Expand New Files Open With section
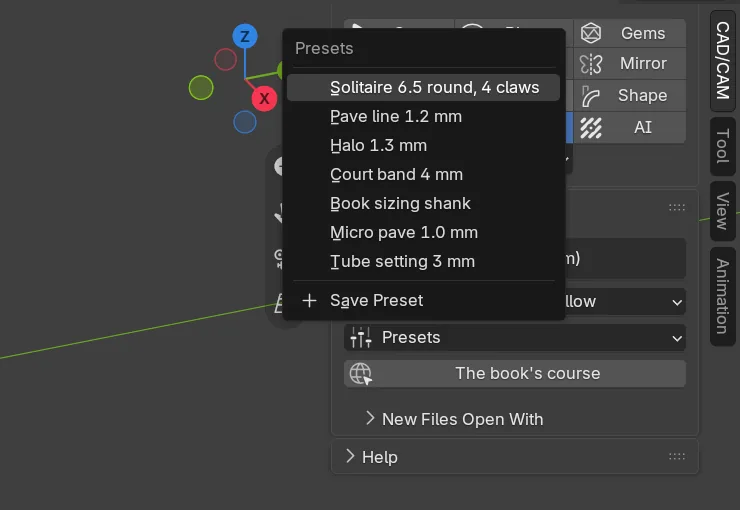 click(454, 419)
